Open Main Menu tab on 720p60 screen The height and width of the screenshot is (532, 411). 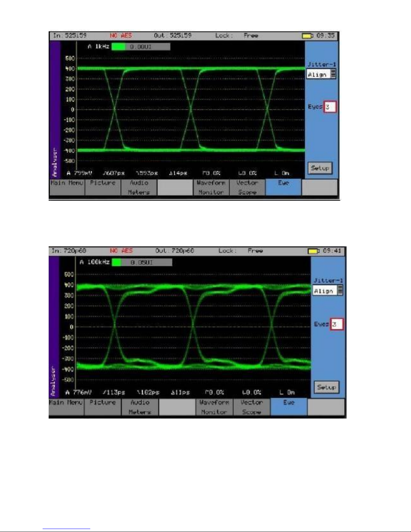click(x=66, y=407)
